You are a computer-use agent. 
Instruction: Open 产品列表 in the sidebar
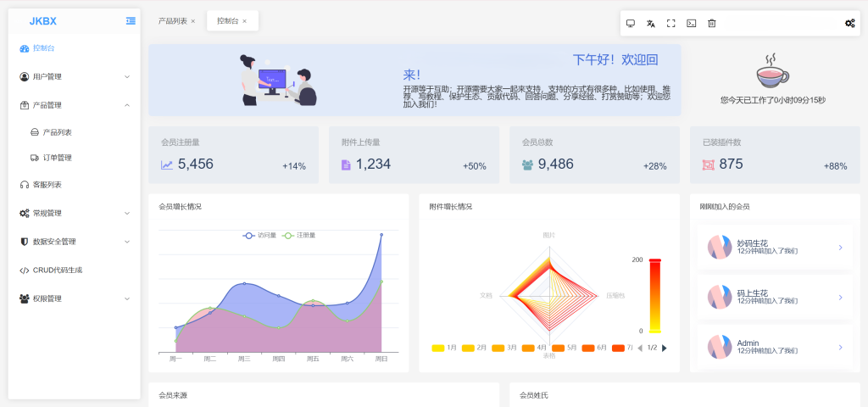tap(75, 132)
